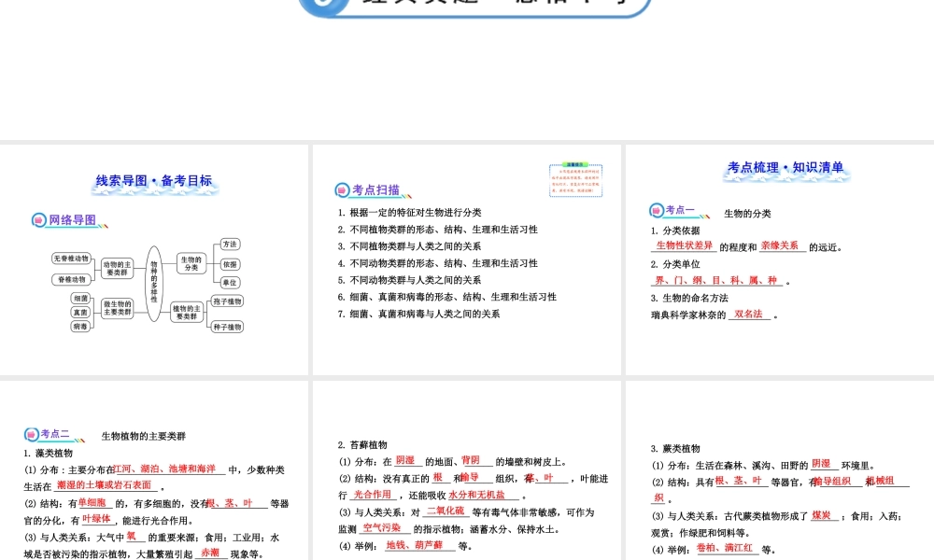The height and width of the screenshot is (560, 934).
Task: Select the red answer 二氧化硫
Action: click(446, 511)
